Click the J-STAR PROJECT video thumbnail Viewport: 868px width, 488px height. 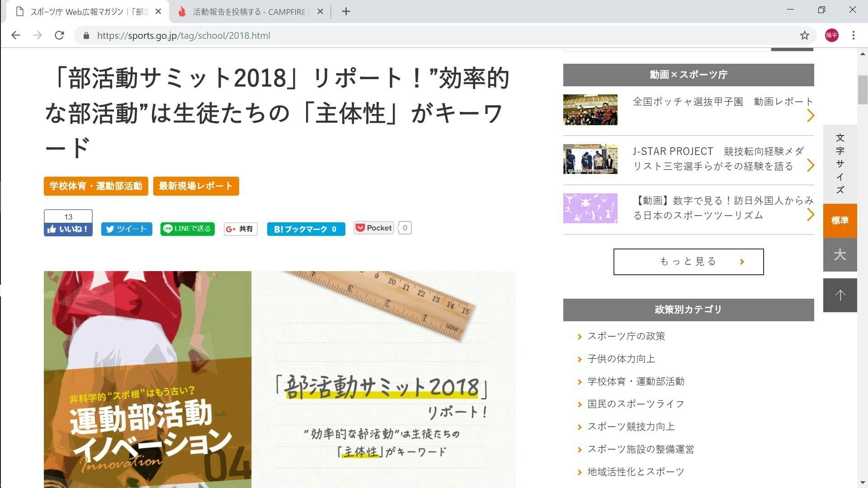(x=590, y=159)
